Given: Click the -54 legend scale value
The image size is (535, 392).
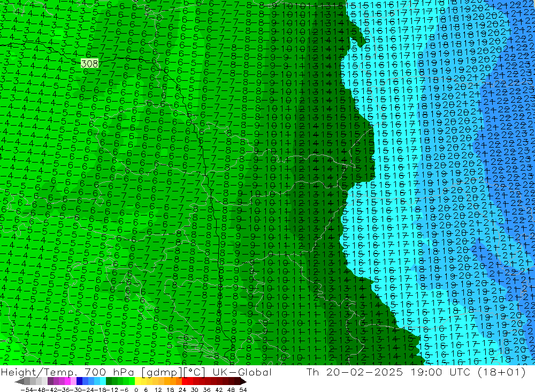Looking at the screenshot, I should pyautogui.click(x=27, y=390).
